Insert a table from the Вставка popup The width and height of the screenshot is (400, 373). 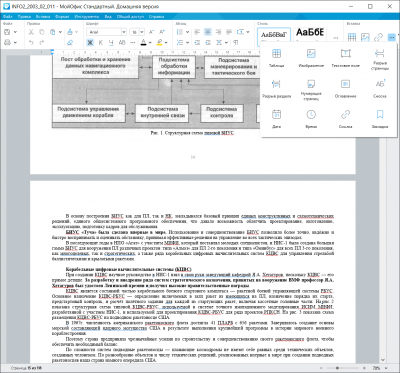coord(276,58)
